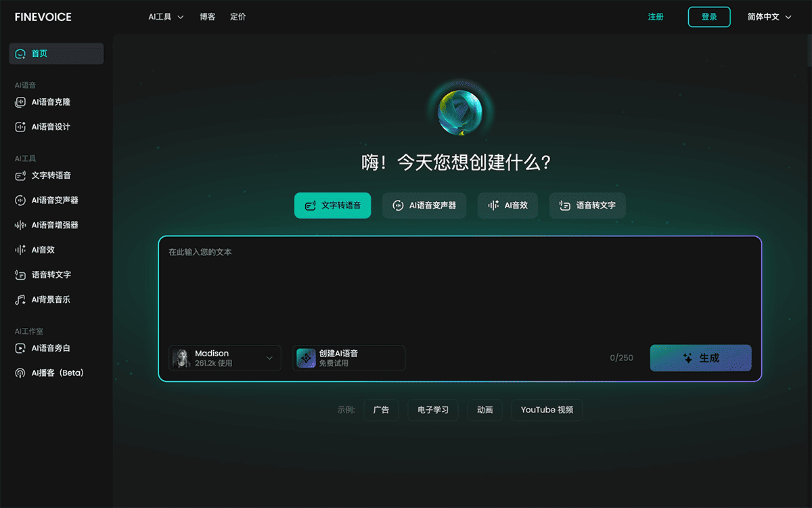Open the 简体中文 language selector
Viewport: 812px width, 508px height.
click(768, 16)
